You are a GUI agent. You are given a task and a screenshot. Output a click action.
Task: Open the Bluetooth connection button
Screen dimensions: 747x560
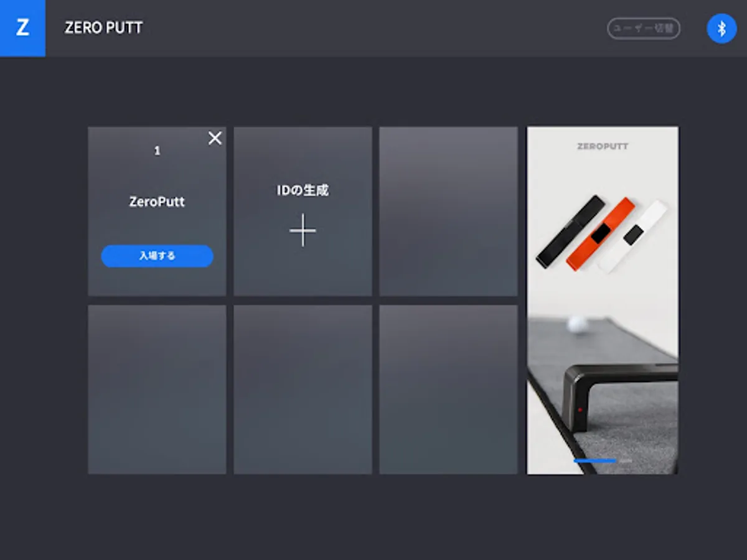click(721, 29)
